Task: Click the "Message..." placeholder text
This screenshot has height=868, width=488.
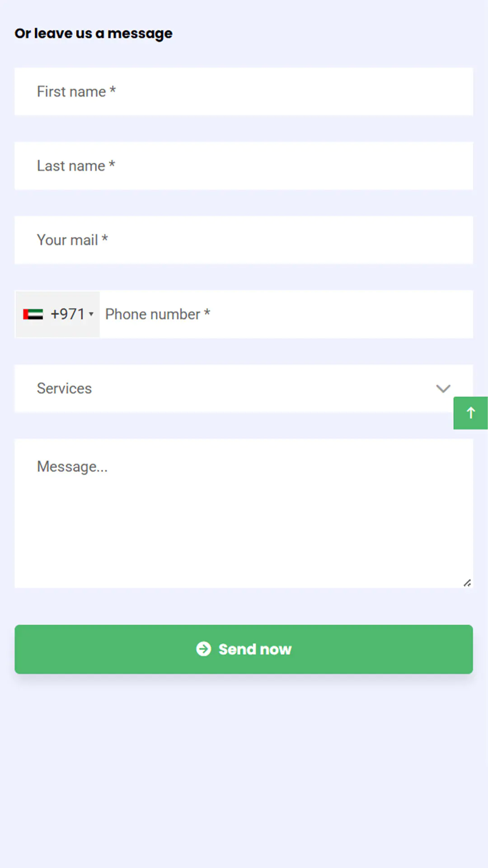Action: click(x=72, y=467)
